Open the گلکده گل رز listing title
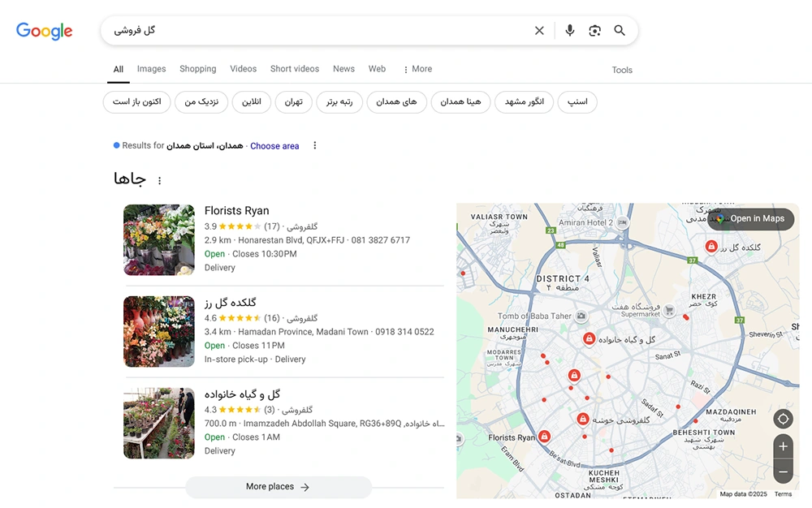 (231, 302)
